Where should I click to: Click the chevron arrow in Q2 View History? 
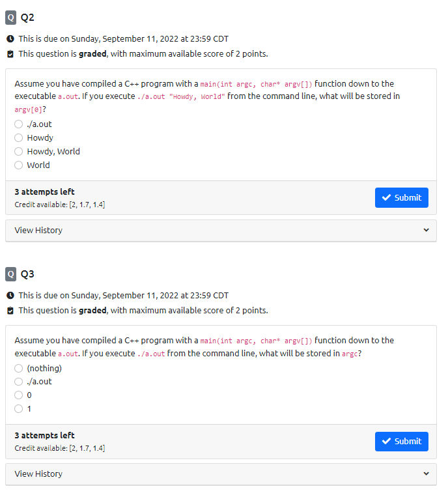(427, 230)
